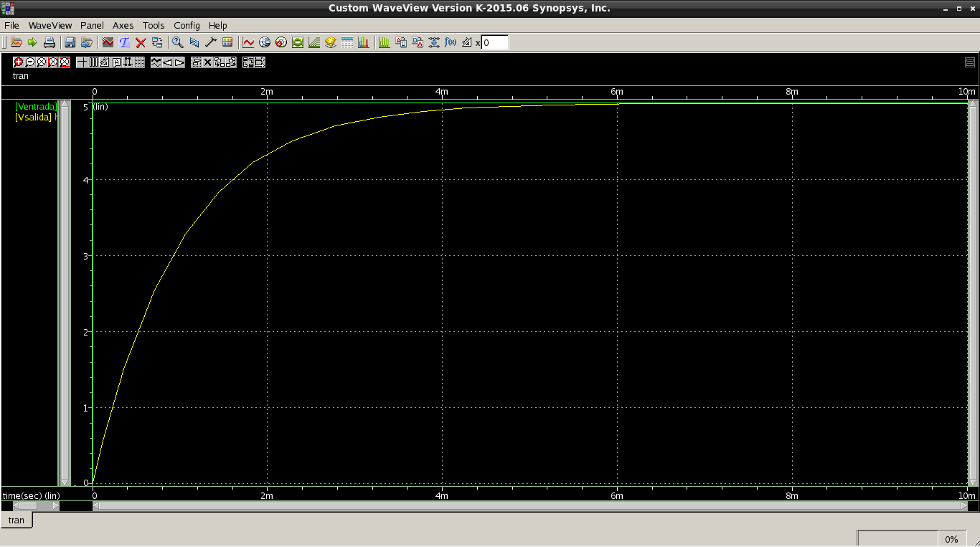980x547 pixels.
Task: Toggle the dotted grid icon
Action: click(x=139, y=62)
